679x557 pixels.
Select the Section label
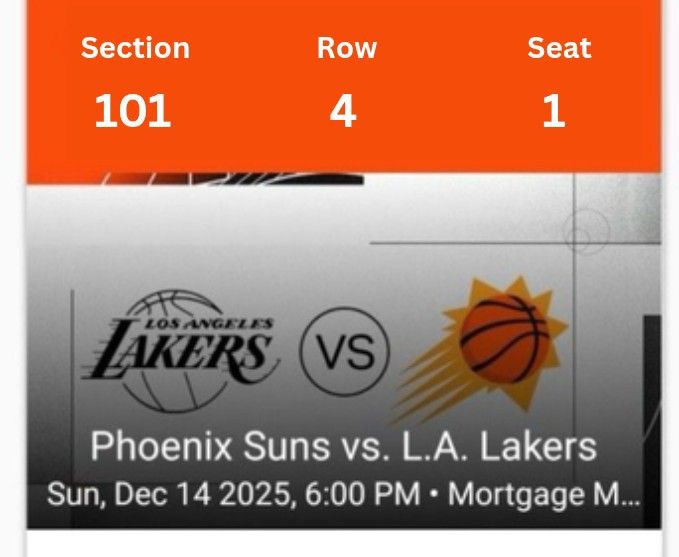135,48
